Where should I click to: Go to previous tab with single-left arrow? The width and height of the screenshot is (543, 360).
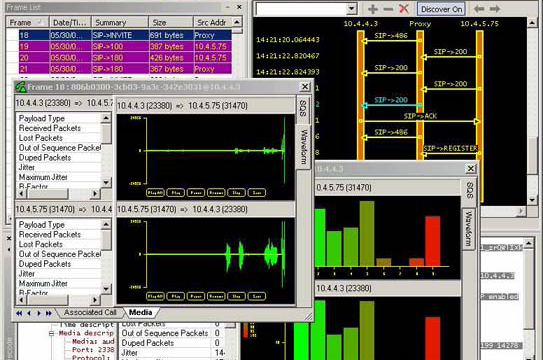pos(29,313)
